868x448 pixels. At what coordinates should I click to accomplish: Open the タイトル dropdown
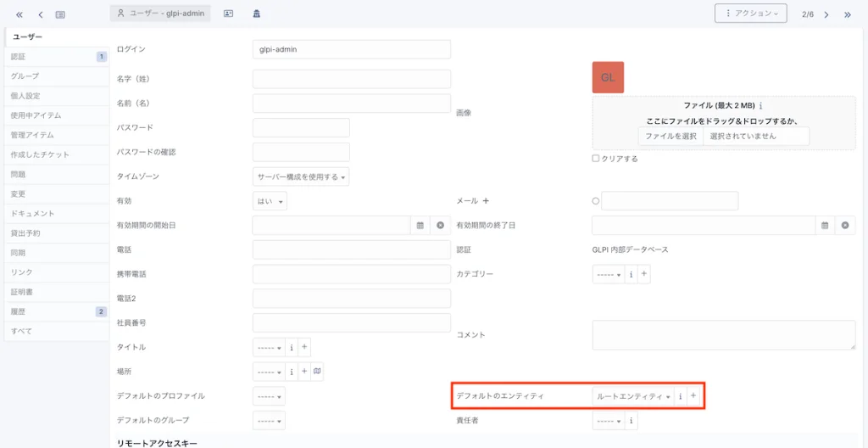[269, 347]
